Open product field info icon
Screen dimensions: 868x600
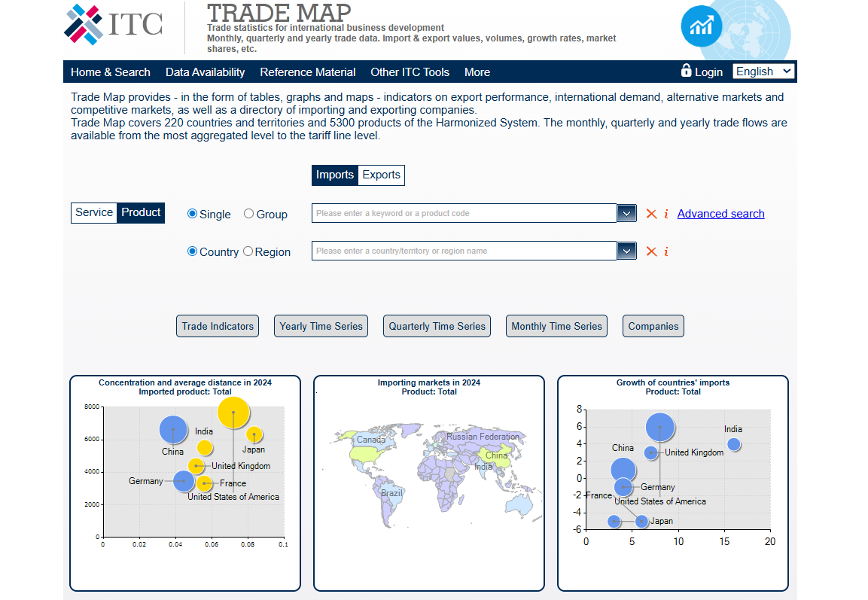click(x=666, y=214)
